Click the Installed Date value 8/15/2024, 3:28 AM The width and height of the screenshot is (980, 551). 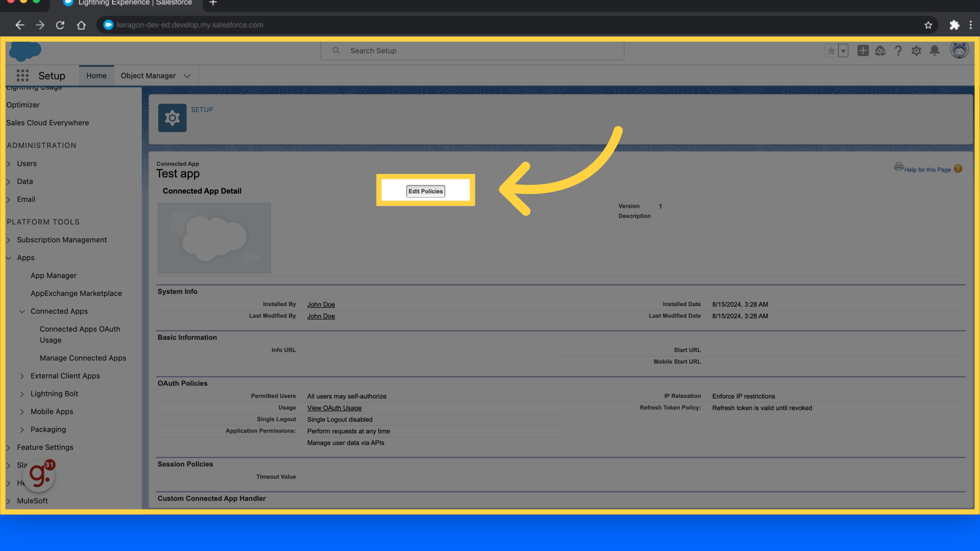click(740, 305)
